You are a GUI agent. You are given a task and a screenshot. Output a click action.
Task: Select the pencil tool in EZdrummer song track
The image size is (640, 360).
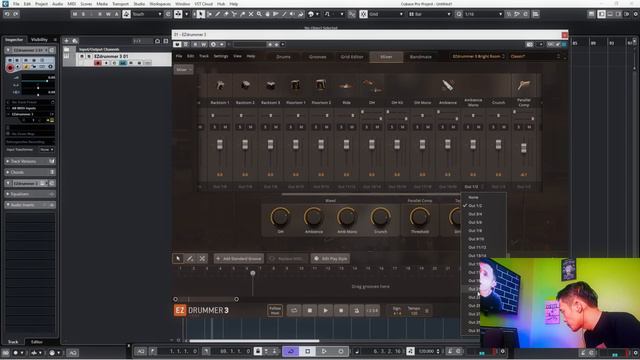click(190, 258)
